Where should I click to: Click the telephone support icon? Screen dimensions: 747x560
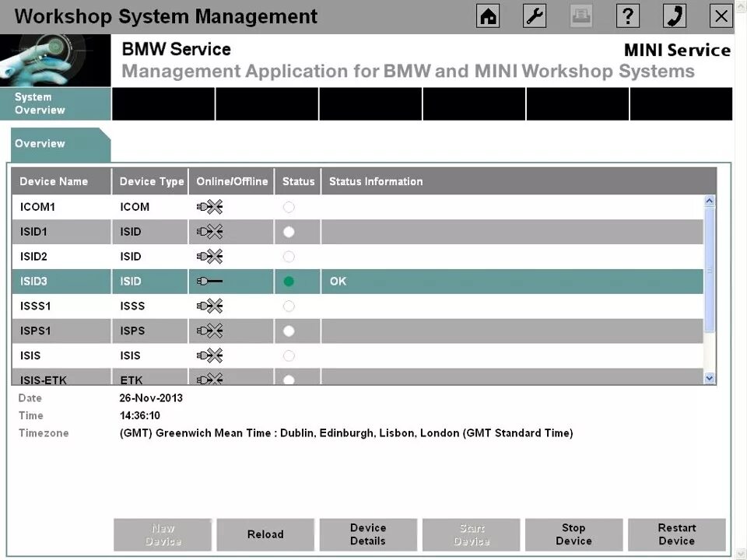pyautogui.click(x=675, y=16)
